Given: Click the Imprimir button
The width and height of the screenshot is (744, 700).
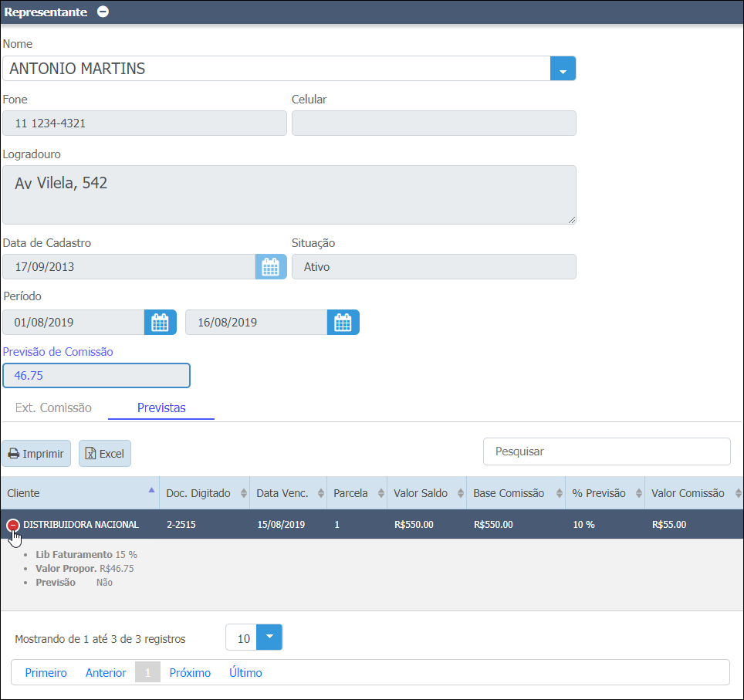Looking at the screenshot, I should pyautogui.click(x=36, y=454).
